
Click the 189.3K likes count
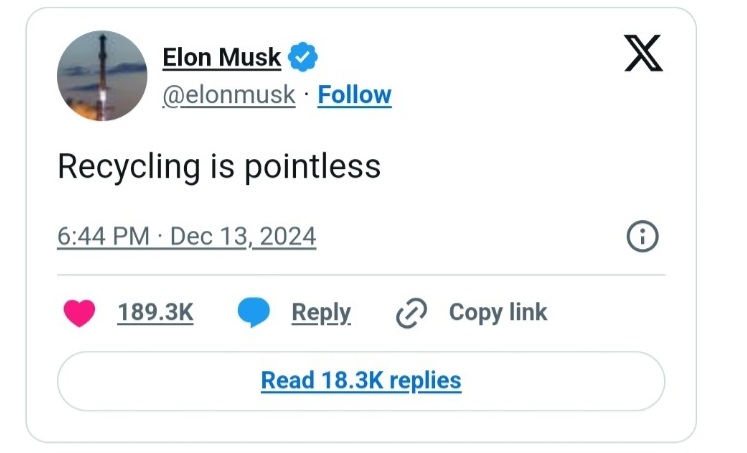155,312
